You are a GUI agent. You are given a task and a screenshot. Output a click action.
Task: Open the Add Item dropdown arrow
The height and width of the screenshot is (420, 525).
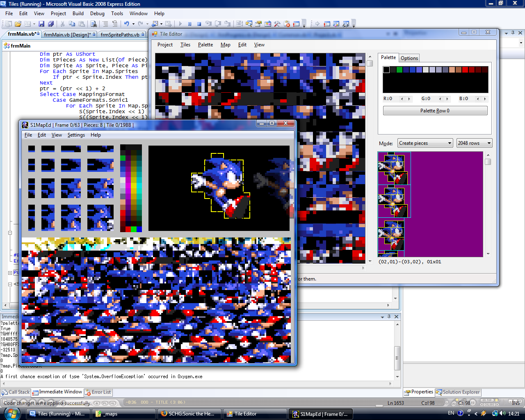coord(34,24)
